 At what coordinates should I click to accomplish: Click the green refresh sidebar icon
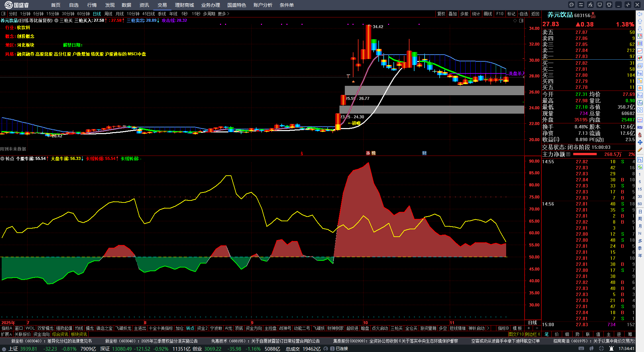click(x=640, y=167)
